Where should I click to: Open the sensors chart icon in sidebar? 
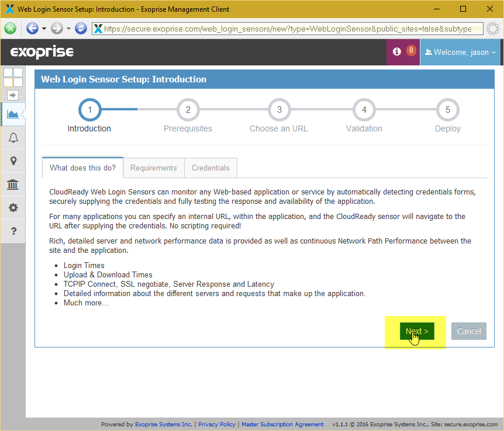(x=13, y=114)
